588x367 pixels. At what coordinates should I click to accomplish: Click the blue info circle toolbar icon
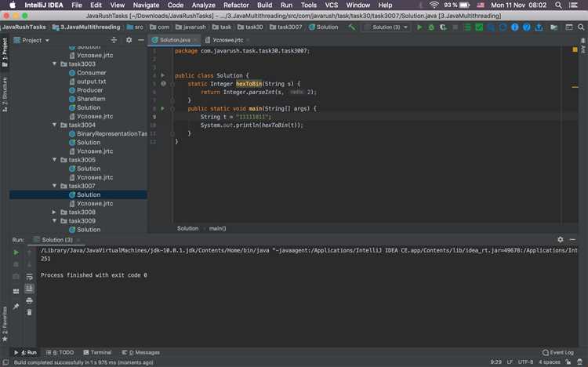pos(514,27)
